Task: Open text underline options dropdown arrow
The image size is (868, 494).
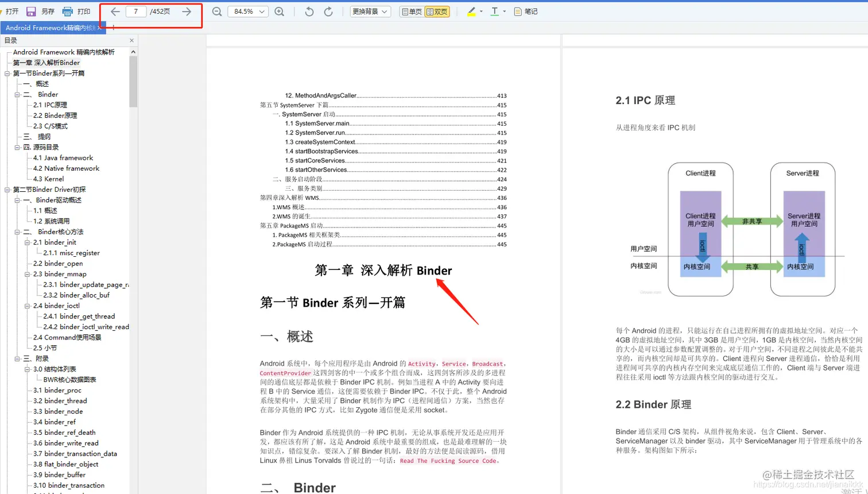Action: [x=505, y=11]
